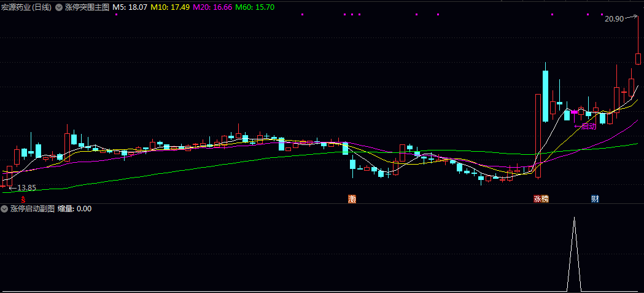Image resolution: width=644 pixels, height=293 pixels.
Task: Click the 13.85 low price label
Action: (26, 188)
